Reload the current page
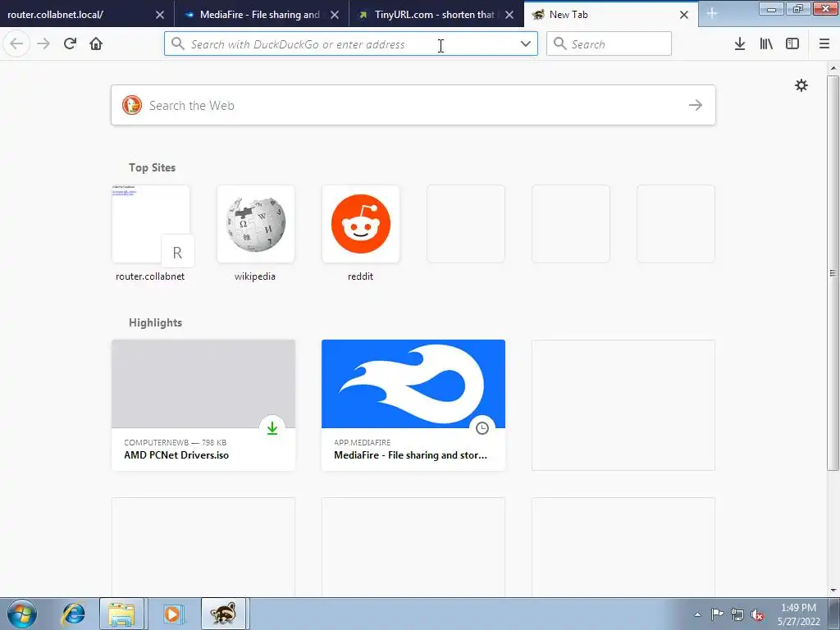The height and width of the screenshot is (630, 840). 71,44
